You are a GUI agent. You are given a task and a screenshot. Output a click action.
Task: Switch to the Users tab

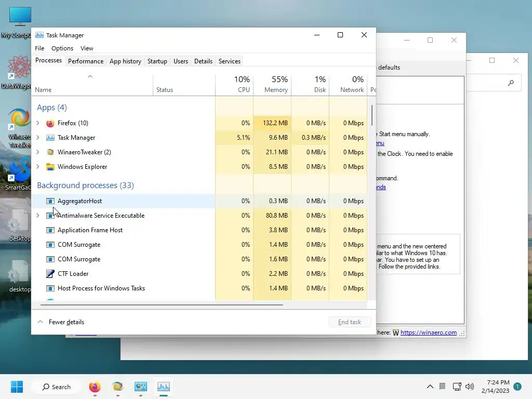coord(181,61)
